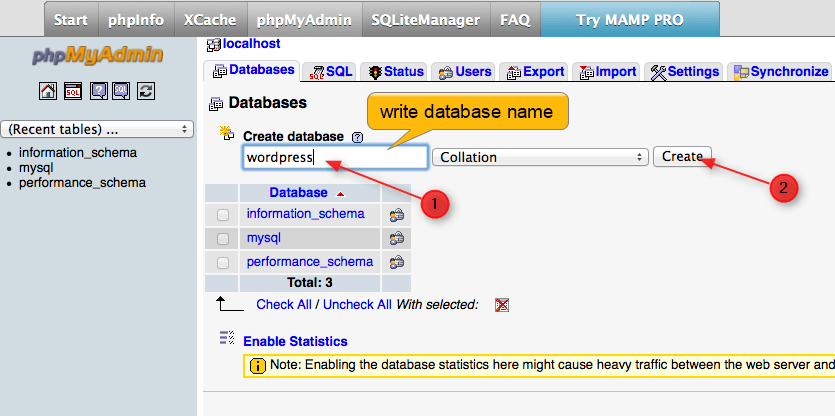
Task: Click the localhost server icon
Action: 214,45
